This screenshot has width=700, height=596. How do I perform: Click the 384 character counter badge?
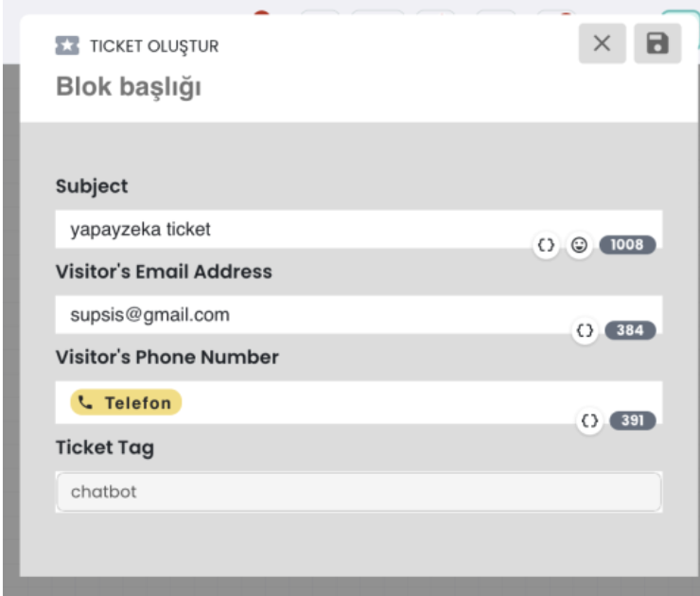(630, 330)
